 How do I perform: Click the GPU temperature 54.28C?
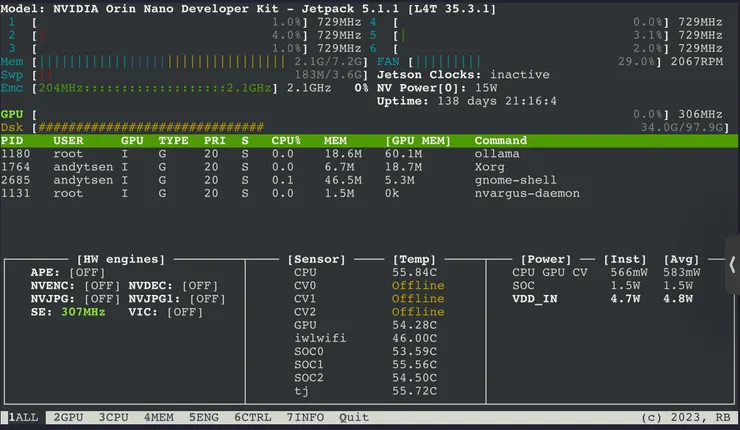(x=414, y=325)
